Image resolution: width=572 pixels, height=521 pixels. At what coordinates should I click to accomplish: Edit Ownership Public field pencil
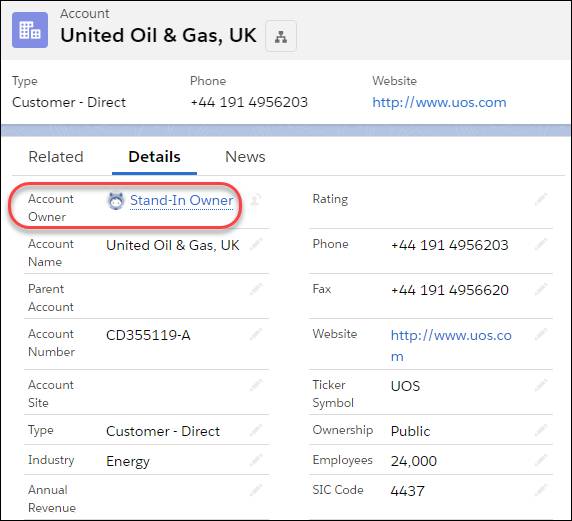click(541, 430)
